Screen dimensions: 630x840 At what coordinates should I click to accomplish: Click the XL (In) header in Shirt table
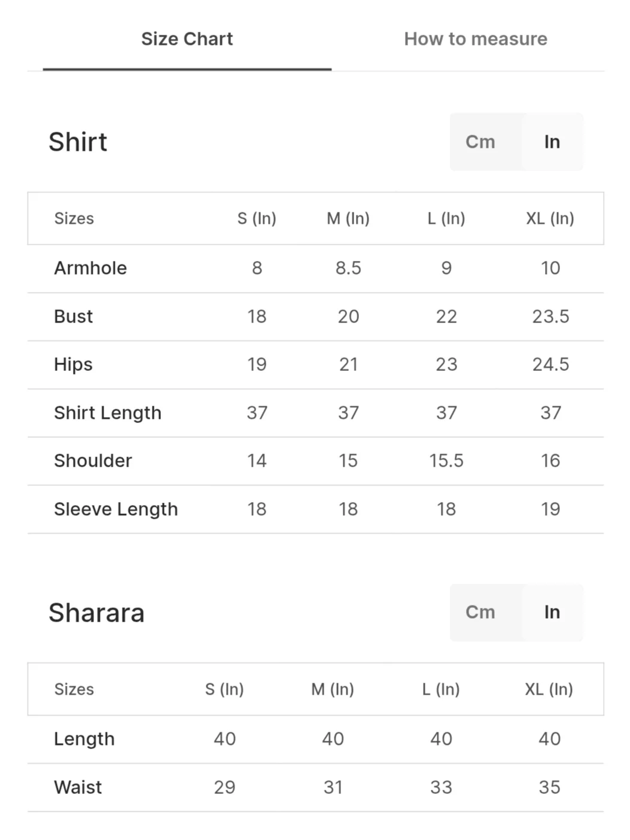tap(550, 218)
